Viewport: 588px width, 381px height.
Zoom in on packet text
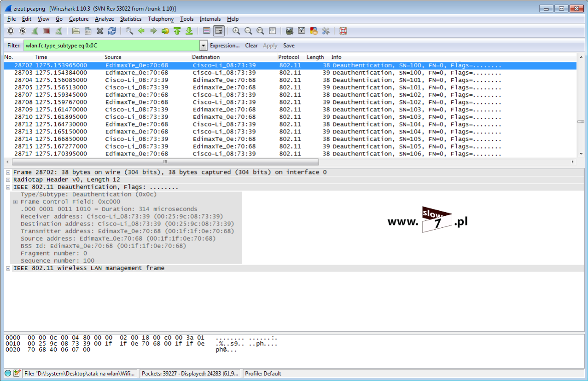(x=236, y=31)
